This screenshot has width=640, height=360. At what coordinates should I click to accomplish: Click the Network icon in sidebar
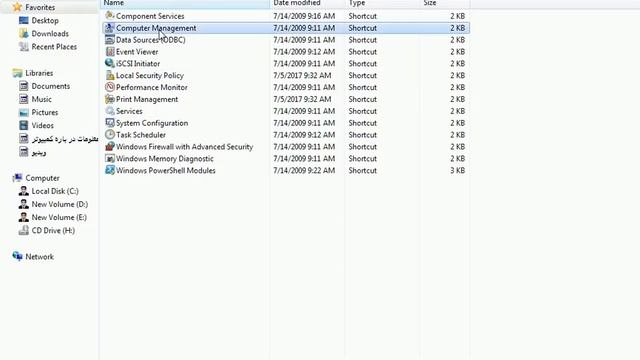pos(17,256)
